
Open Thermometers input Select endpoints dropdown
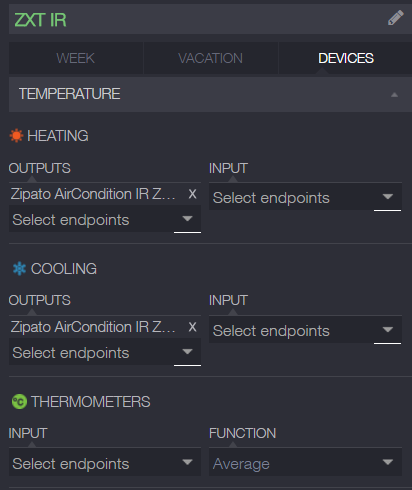[105, 463]
